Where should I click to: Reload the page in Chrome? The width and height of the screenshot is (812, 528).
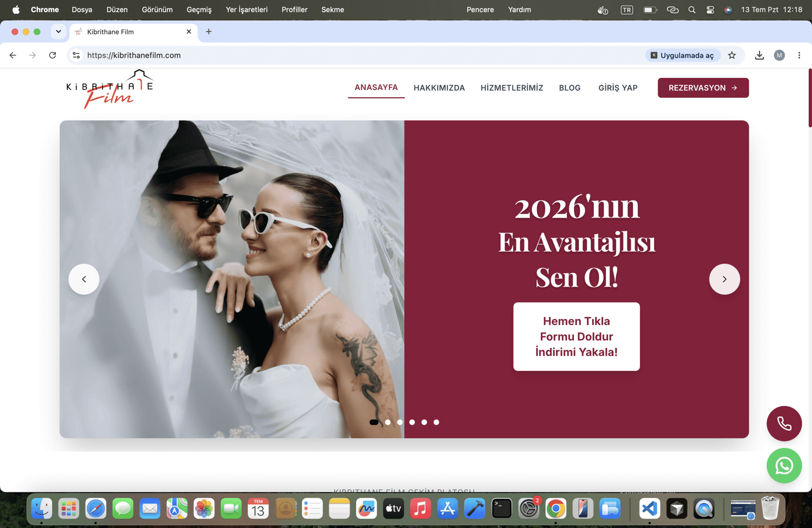(x=52, y=55)
